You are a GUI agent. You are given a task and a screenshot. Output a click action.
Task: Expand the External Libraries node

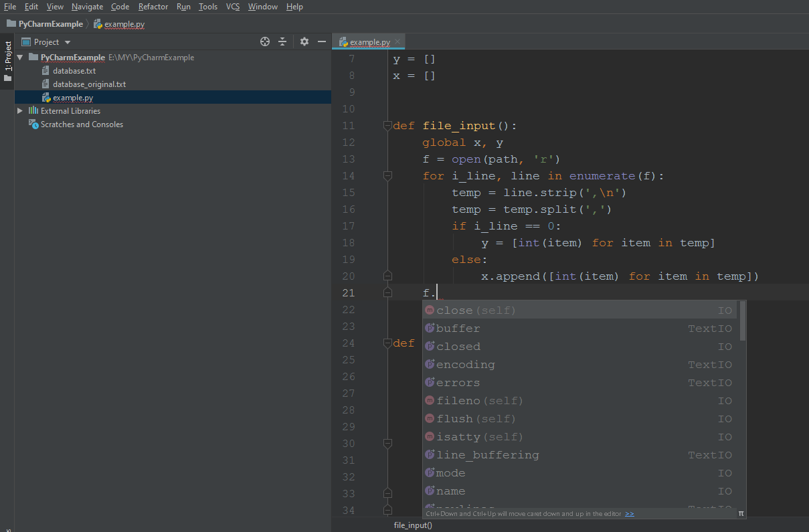point(20,111)
